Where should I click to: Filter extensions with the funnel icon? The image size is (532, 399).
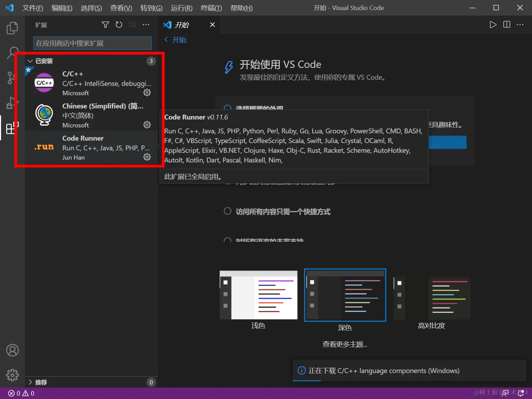click(105, 25)
